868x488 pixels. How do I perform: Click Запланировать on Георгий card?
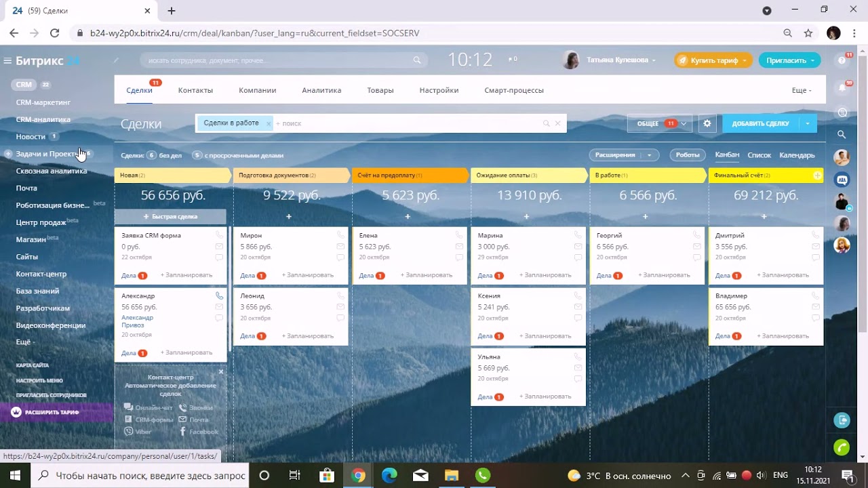point(664,275)
